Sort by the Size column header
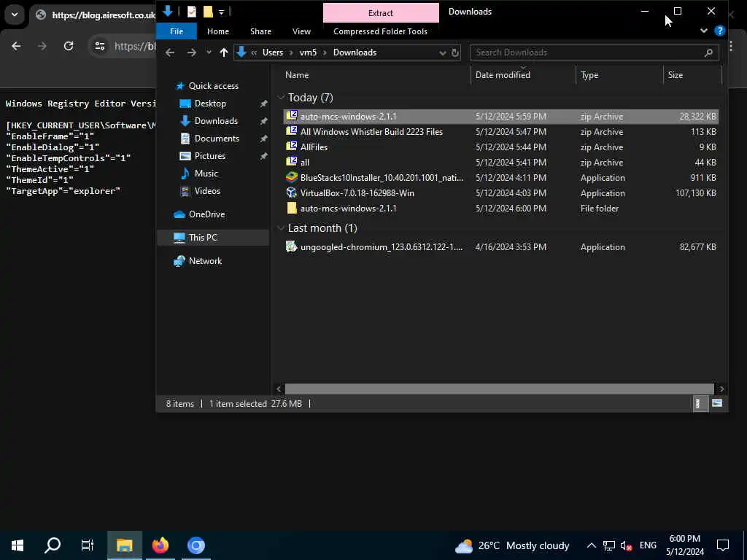Image resolution: width=747 pixels, height=560 pixels. point(675,75)
